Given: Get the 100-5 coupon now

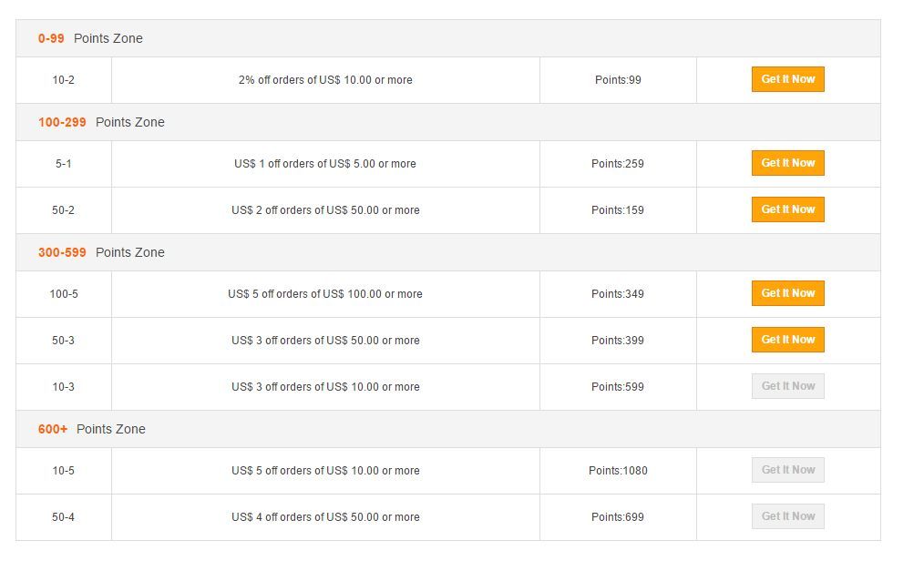Looking at the screenshot, I should [x=787, y=293].
